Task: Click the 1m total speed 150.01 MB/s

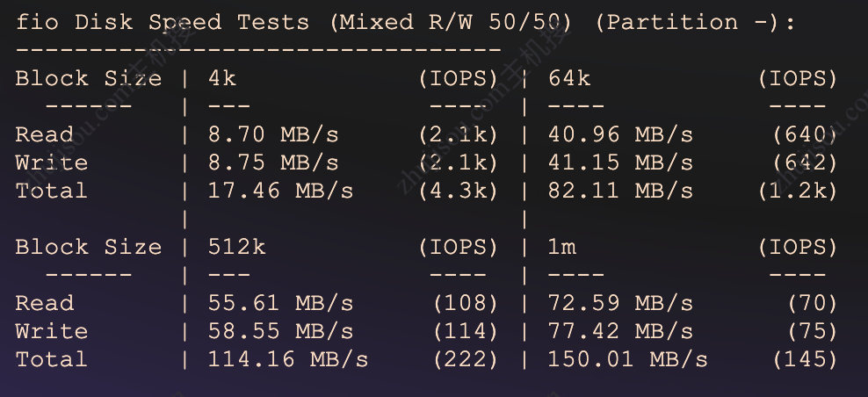Action: point(627,359)
